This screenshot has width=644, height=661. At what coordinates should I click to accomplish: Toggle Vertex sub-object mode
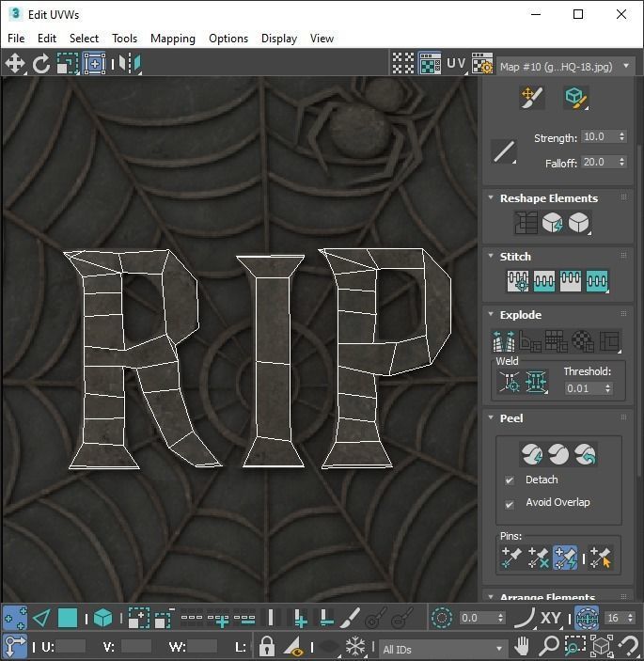click(15, 619)
